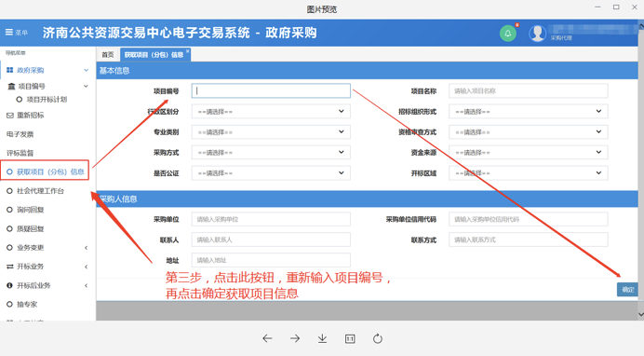The height and width of the screenshot is (356, 644).
Task: Open the user avatar profile icon
Action: [537, 34]
